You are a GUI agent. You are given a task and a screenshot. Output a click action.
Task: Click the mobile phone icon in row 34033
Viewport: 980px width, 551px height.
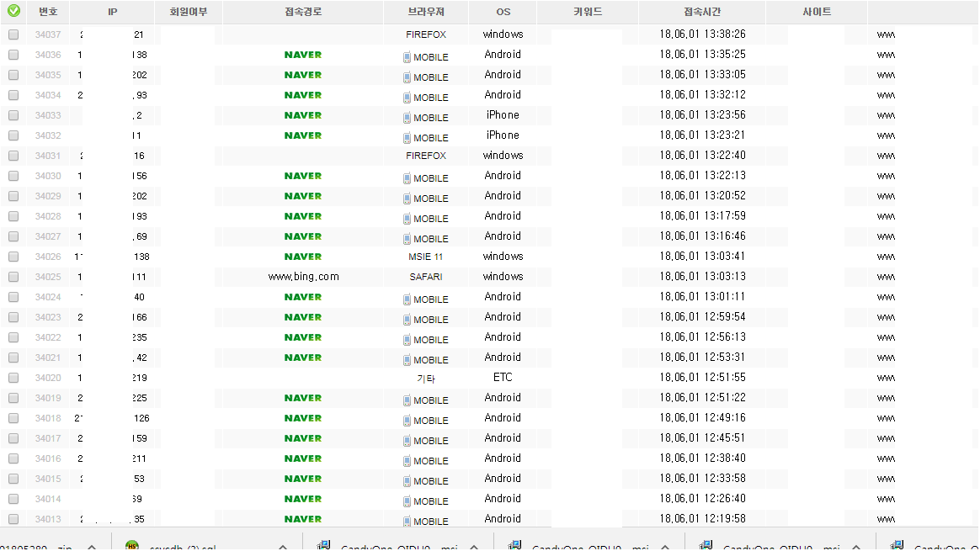click(407, 118)
